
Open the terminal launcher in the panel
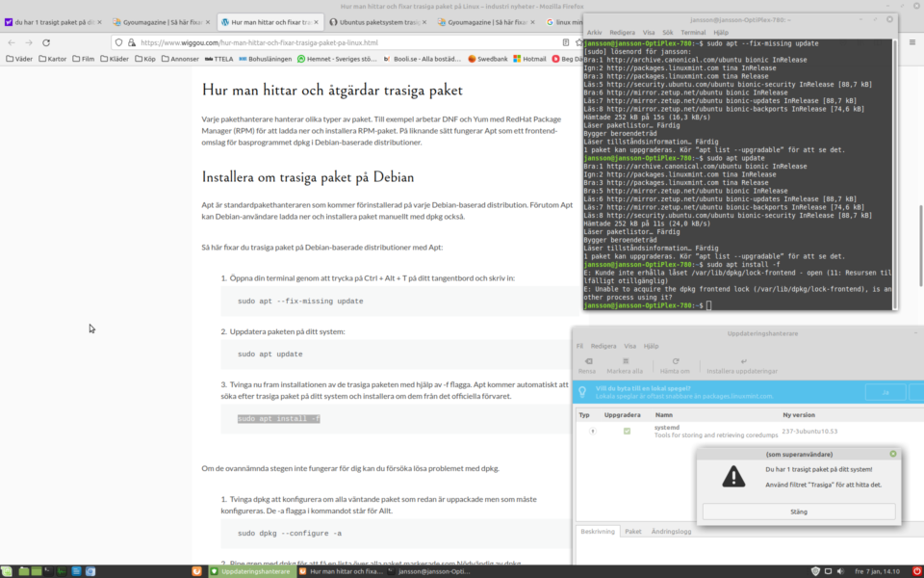[48, 571]
